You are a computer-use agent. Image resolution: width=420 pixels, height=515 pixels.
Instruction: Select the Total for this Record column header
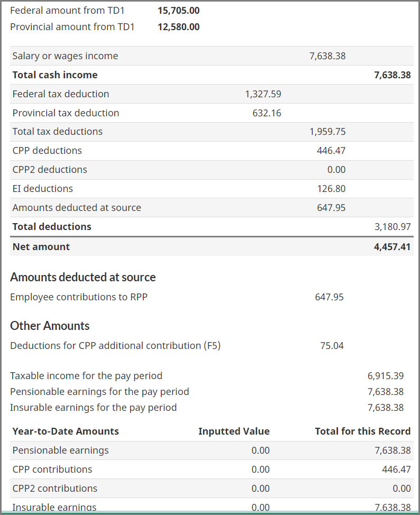362,431
